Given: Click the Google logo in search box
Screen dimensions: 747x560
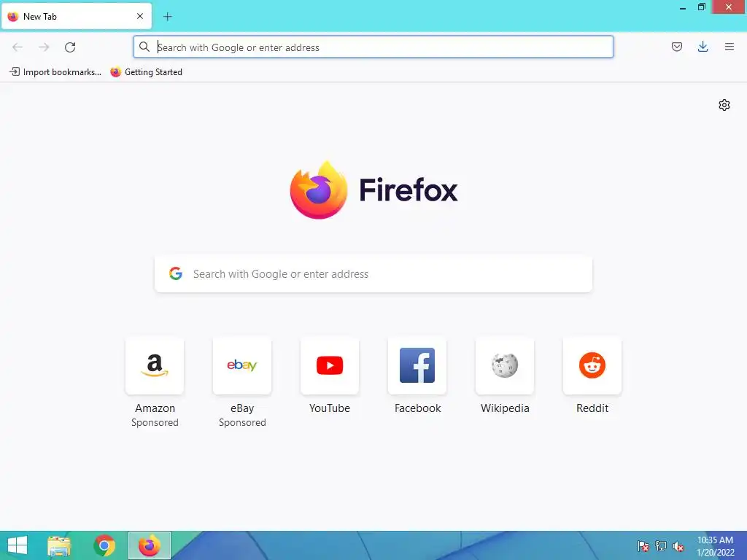Looking at the screenshot, I should [176, 273].
